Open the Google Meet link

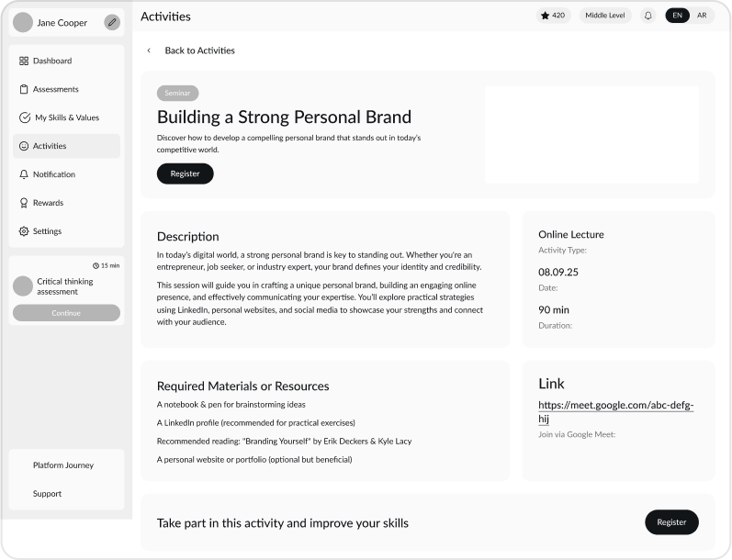coord(615,411)
